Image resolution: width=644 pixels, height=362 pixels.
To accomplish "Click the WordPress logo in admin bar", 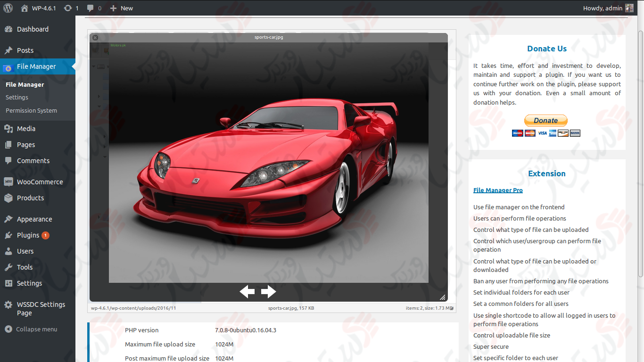I will (x=8, y=8).
